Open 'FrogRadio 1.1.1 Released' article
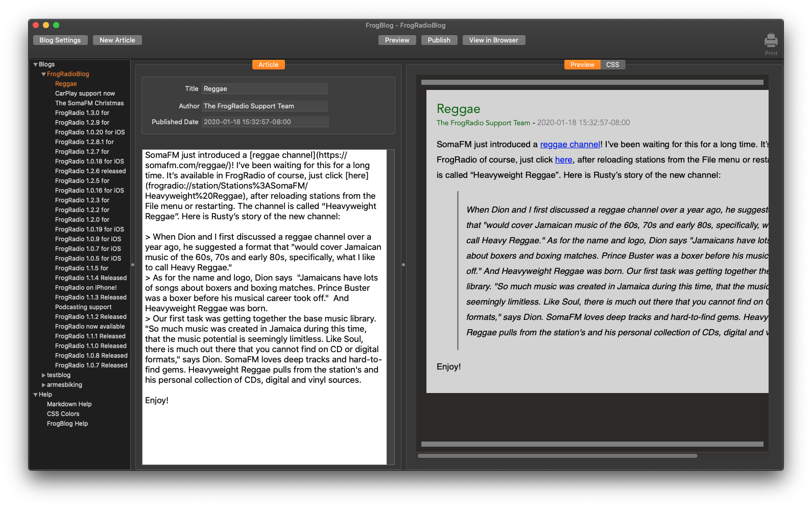 point(90,336)
